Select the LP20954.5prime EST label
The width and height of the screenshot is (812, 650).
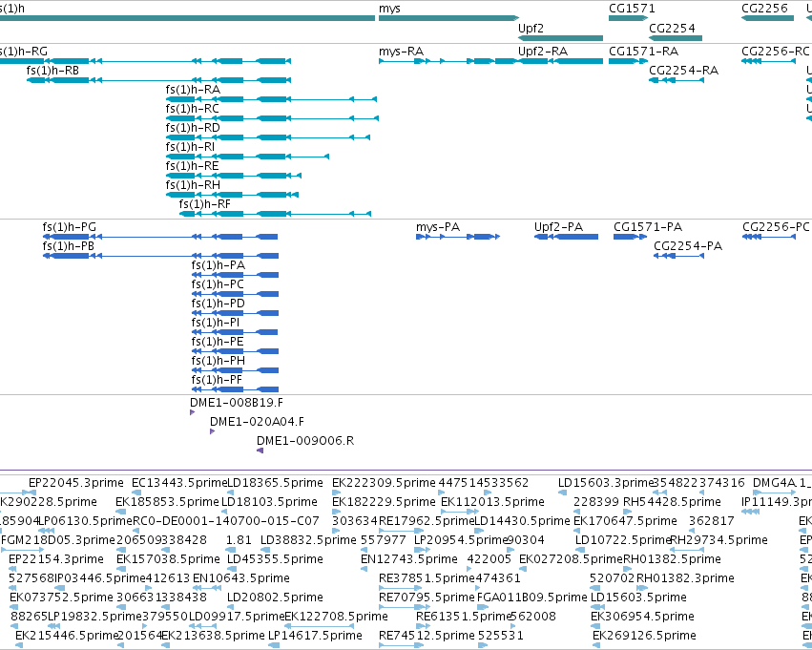(x=460, y=541)
